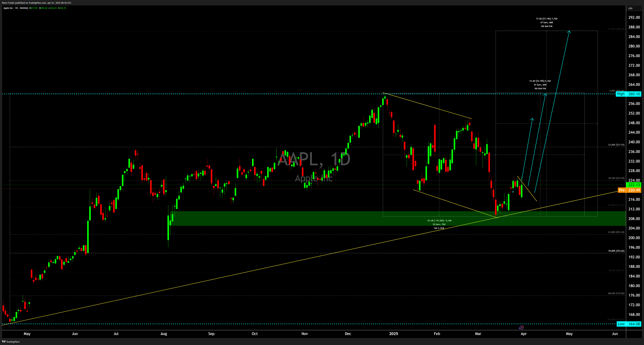The width and height of the screenshot is (644, 345).
Task: Click the '77.60 (37.14%) 7,760' measurement label
Action: click(x=547, y=19)
